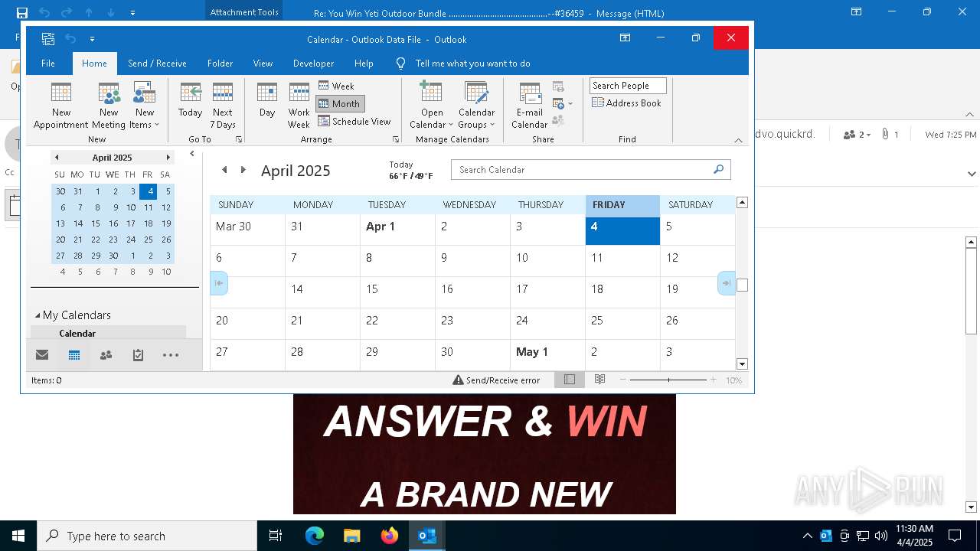
Task: Collapse the My Calendars group
Action: pyautogui.click(x=38, y=315)
